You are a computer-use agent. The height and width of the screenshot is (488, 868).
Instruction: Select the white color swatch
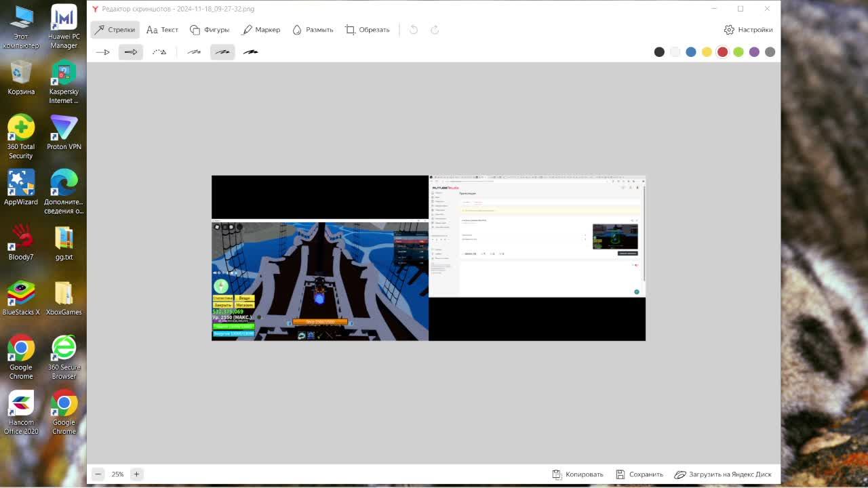click(x=675, y=52)
